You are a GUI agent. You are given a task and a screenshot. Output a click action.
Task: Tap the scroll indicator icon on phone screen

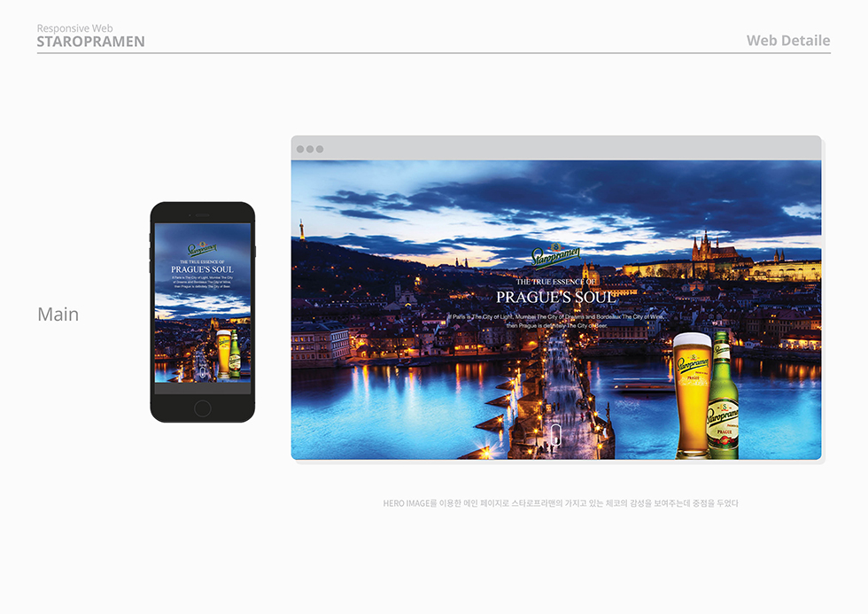[x=202, y=372]
